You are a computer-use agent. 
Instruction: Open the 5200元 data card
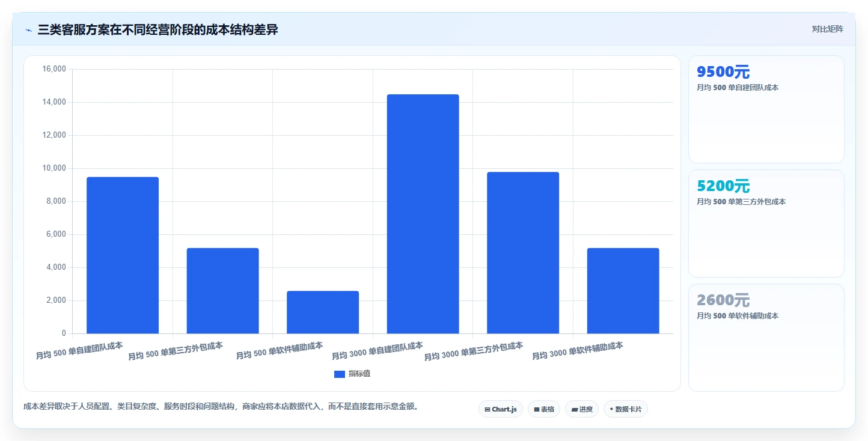coord(766,224)
